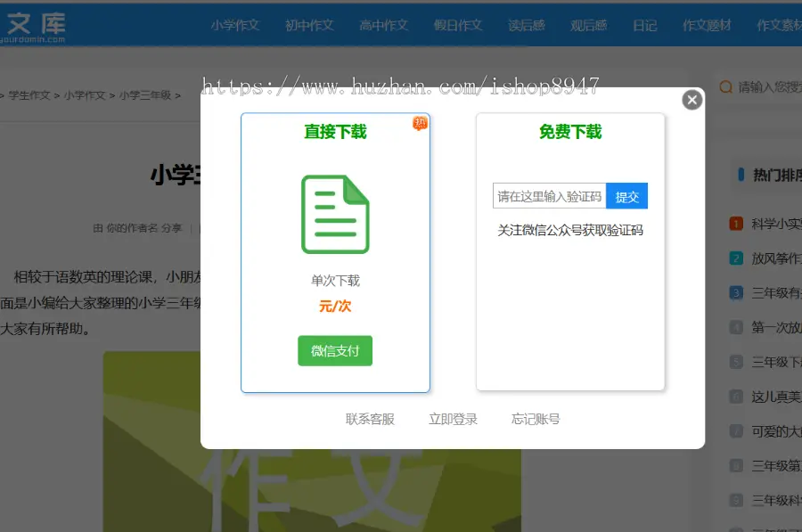Focus the verification code input field

549,196
